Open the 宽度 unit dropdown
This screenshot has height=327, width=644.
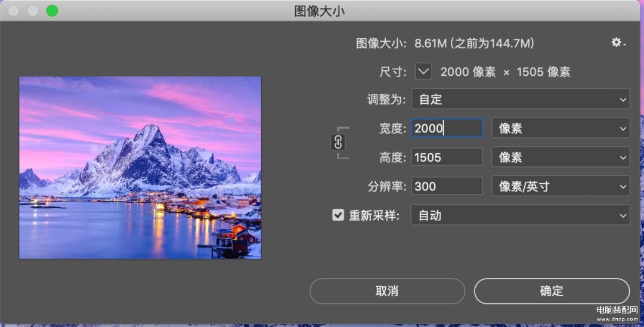561,128
